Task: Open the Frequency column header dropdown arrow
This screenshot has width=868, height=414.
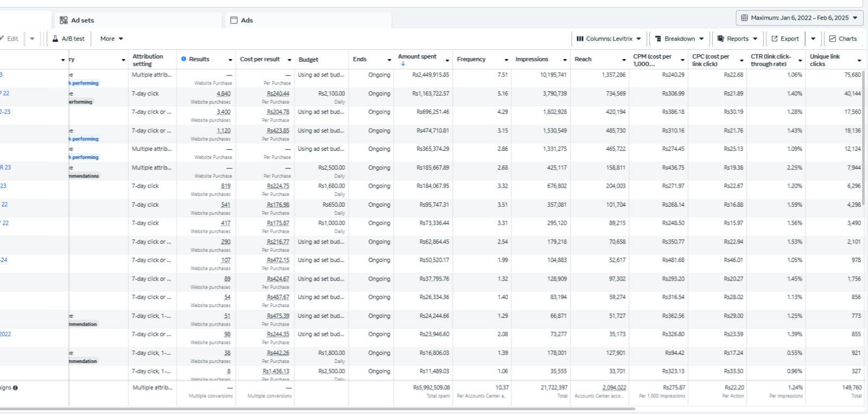Action: [506, 60]
